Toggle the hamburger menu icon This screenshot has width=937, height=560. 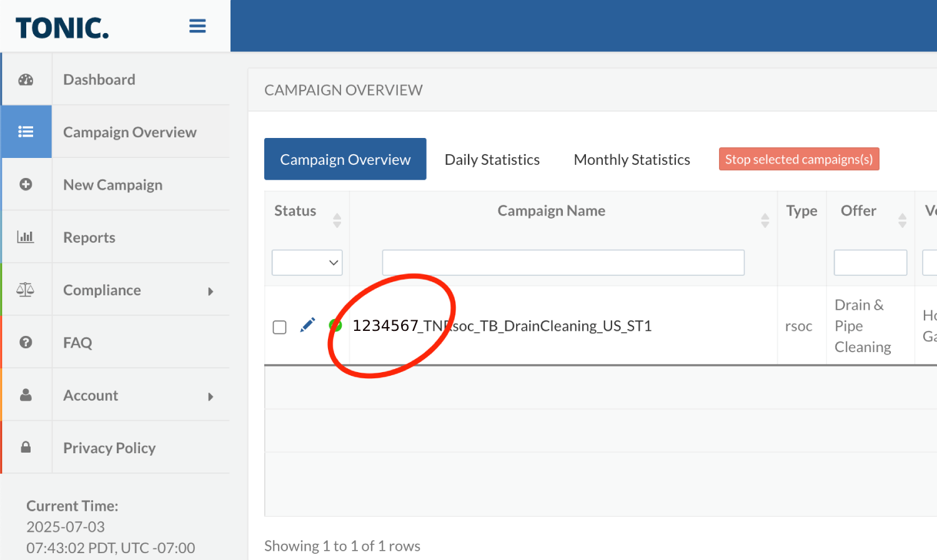tap(197, 26)
